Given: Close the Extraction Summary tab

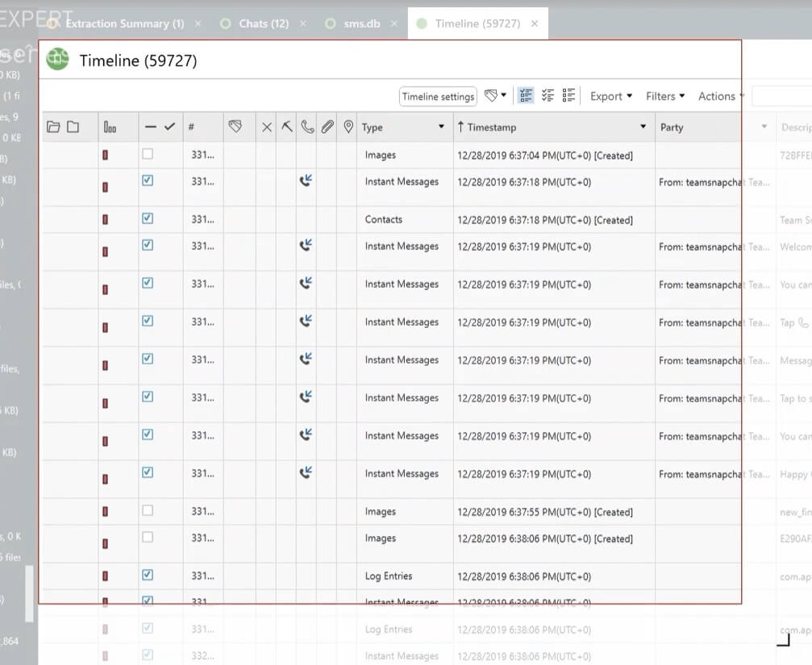Looking at the screenshot, I should point(198,24).
